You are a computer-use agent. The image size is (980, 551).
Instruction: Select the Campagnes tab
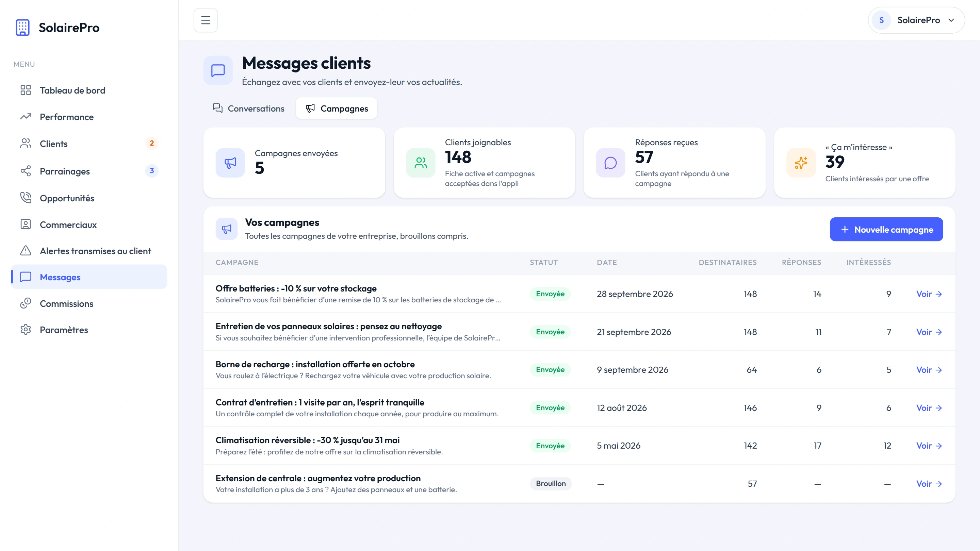[336, 108]
